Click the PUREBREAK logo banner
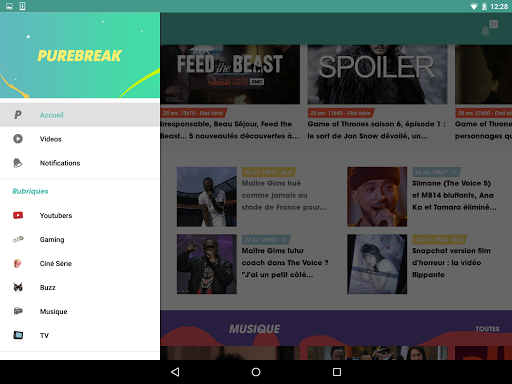The height and width of the screenshot is (384, 512). pos(80,55)
